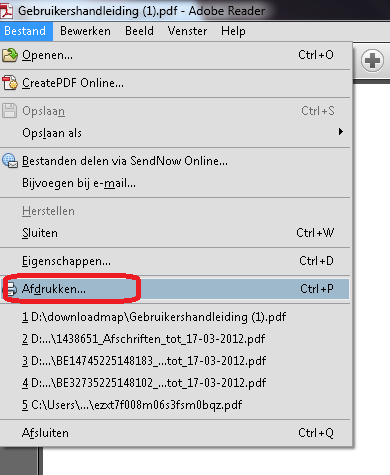Click the Openen folder icon
The height and width of the screenshot is (475, 390).
coord(10,55)
